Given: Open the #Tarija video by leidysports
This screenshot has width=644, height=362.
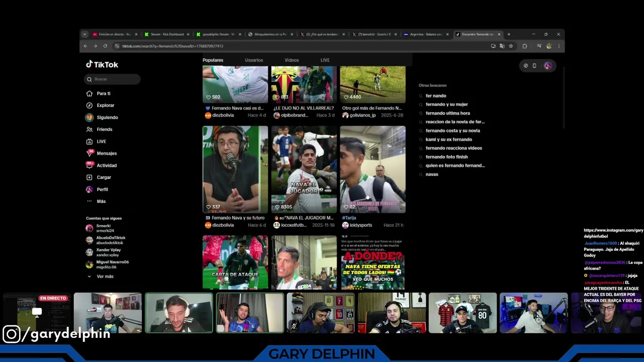Looking at the screenshot, I should [x=373, y=169].
